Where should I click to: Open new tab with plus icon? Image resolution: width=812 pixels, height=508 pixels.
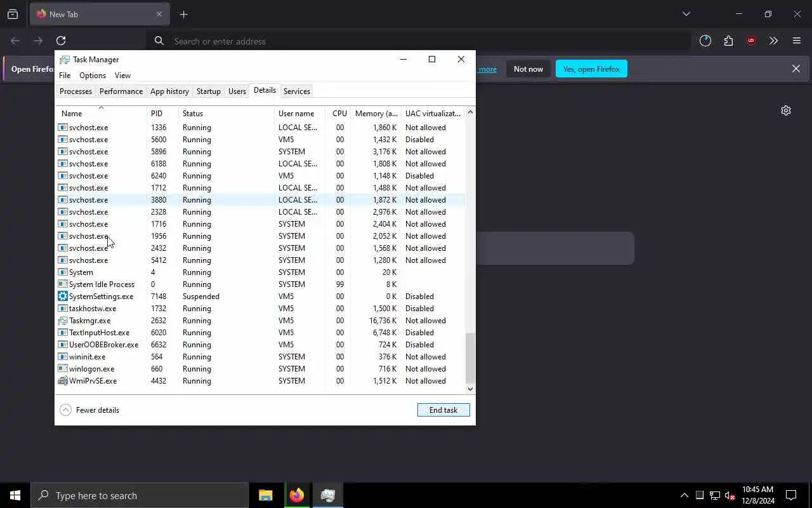[x=183, y=14]
